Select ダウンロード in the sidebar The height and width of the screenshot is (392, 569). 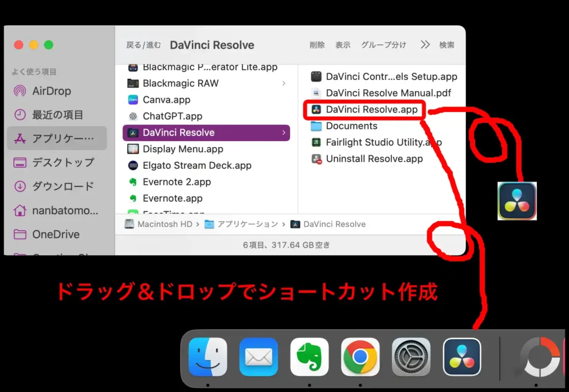click(x=62, y=187)
